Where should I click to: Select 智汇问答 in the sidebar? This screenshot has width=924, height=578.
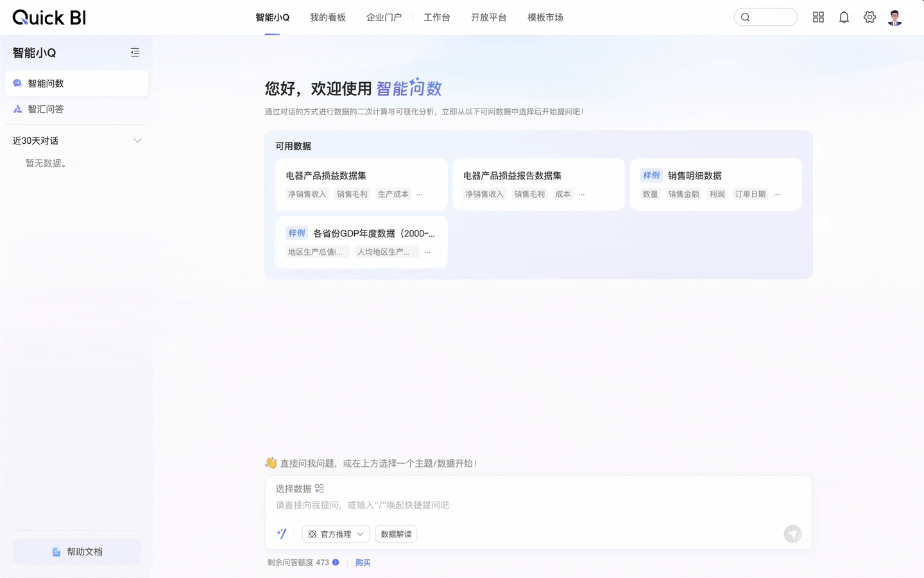coord(76,109)
